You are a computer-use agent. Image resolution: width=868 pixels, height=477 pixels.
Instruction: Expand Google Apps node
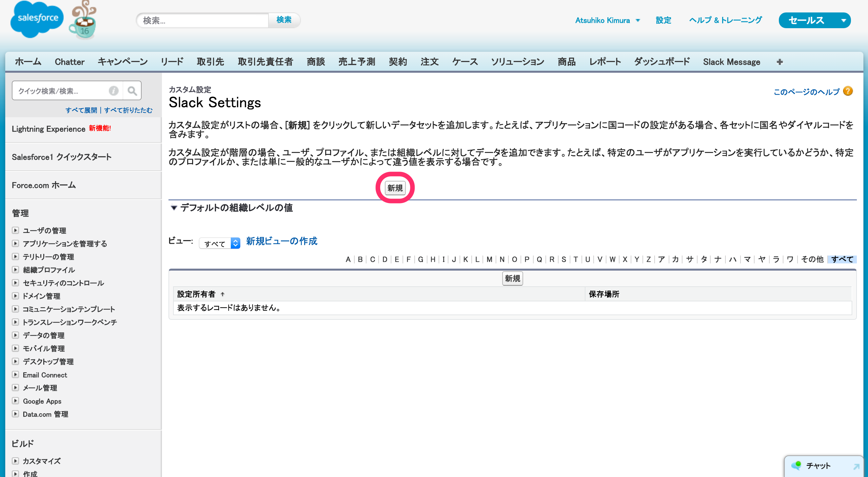(15, 401)
